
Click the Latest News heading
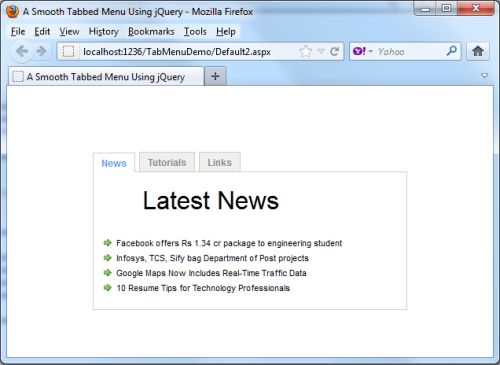tap(211, 201)
